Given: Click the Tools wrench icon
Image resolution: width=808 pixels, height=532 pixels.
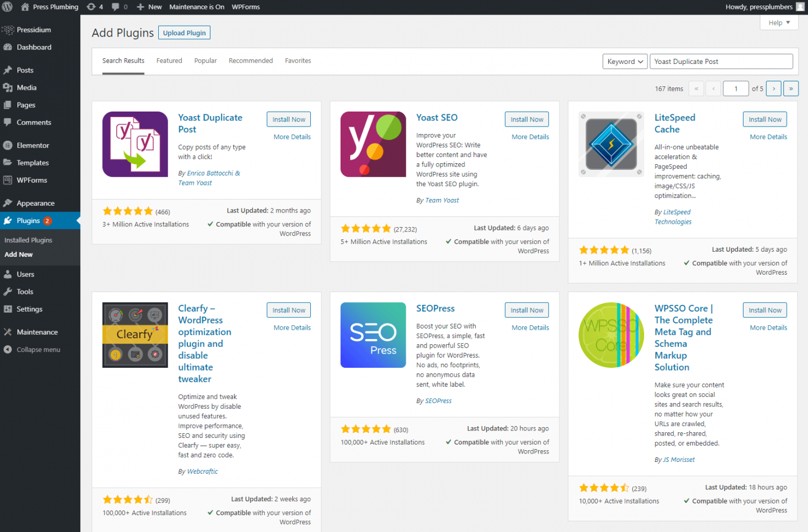Looking at the screenshot, I should coord(8,292).
